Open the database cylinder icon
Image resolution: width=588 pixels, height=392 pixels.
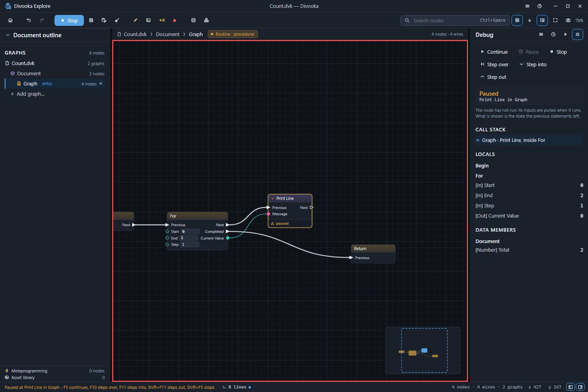click(x=193, y=20)
